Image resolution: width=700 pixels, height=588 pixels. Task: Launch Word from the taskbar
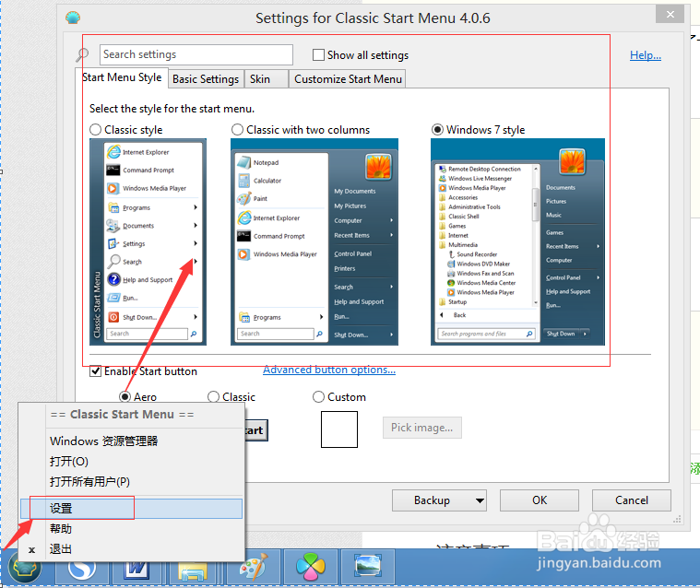136,568
